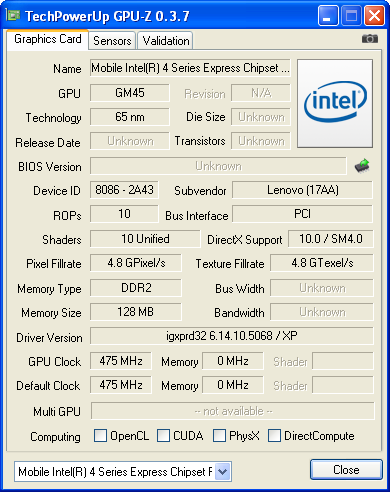Close the window with the red X
This screenshot has width=390, height=492.
click(374, 15)
